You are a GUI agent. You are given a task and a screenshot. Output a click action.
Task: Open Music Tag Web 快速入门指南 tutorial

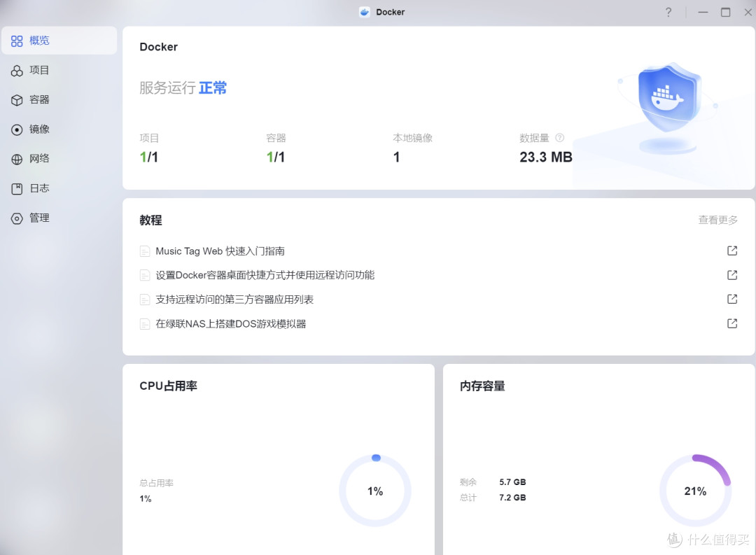220,251
